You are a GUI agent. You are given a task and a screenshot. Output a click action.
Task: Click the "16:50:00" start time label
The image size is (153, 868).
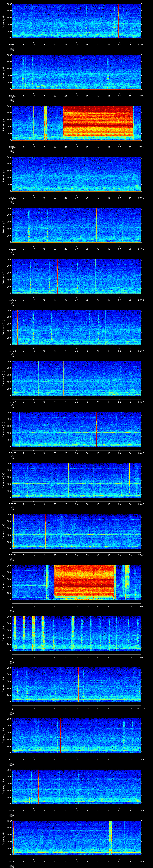12,249
